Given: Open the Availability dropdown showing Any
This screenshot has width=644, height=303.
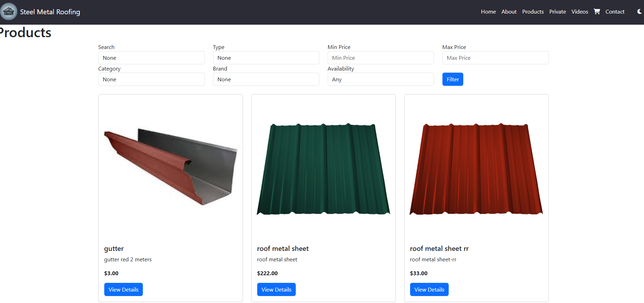Looking at the screenshot, I should click(381, 79).
